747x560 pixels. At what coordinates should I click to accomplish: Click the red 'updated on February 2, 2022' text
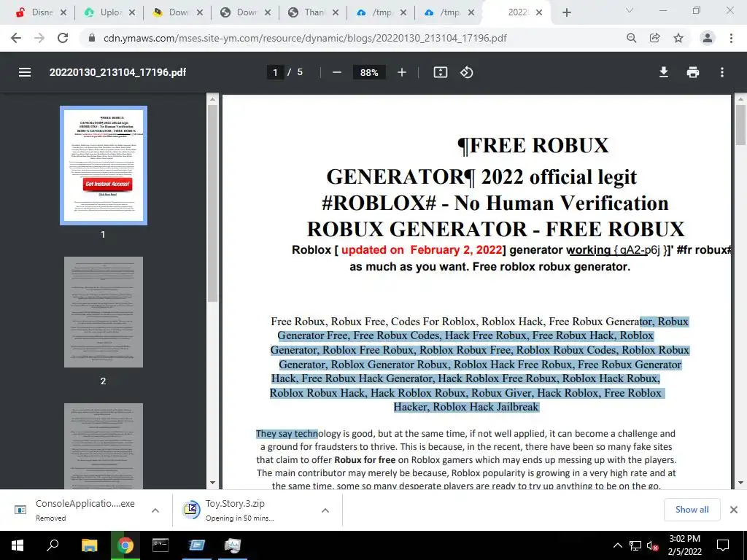point(422,250)
